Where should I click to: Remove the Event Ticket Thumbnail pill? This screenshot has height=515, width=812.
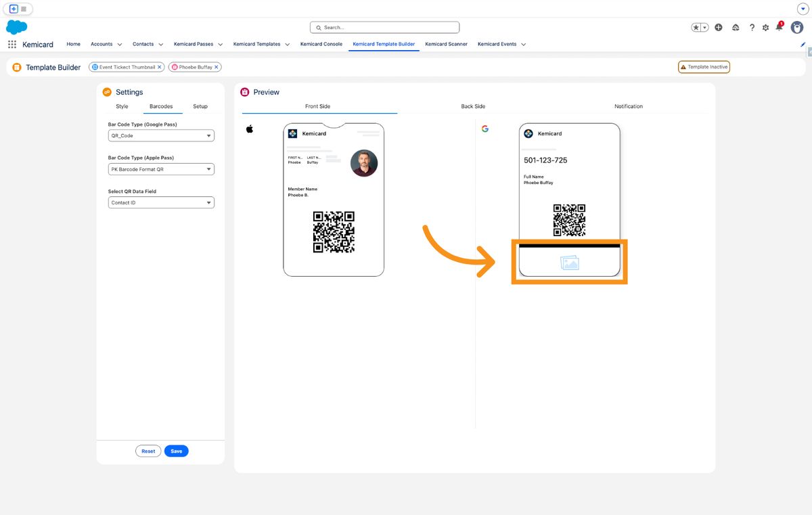pos(160,67)
